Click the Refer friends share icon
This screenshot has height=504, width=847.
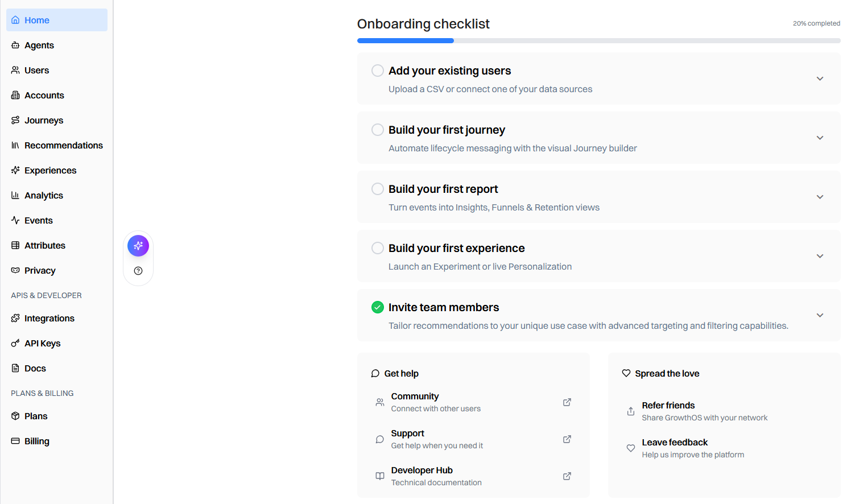coord(631,411)
